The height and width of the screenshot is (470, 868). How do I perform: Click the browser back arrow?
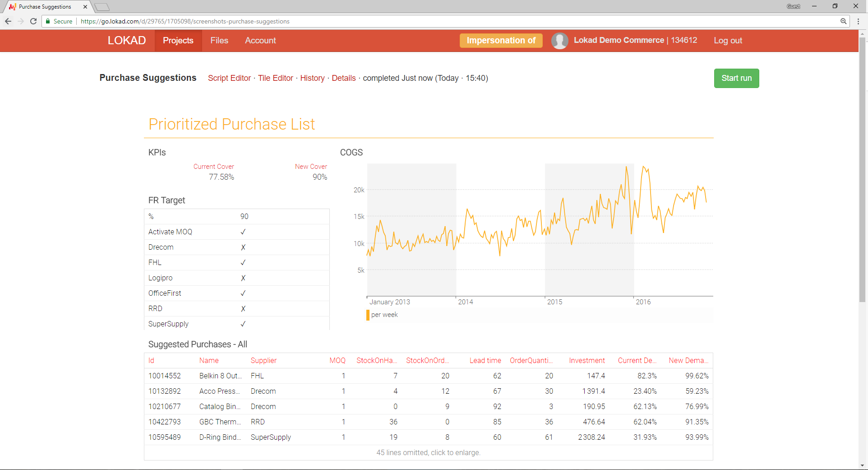[8, 21]
